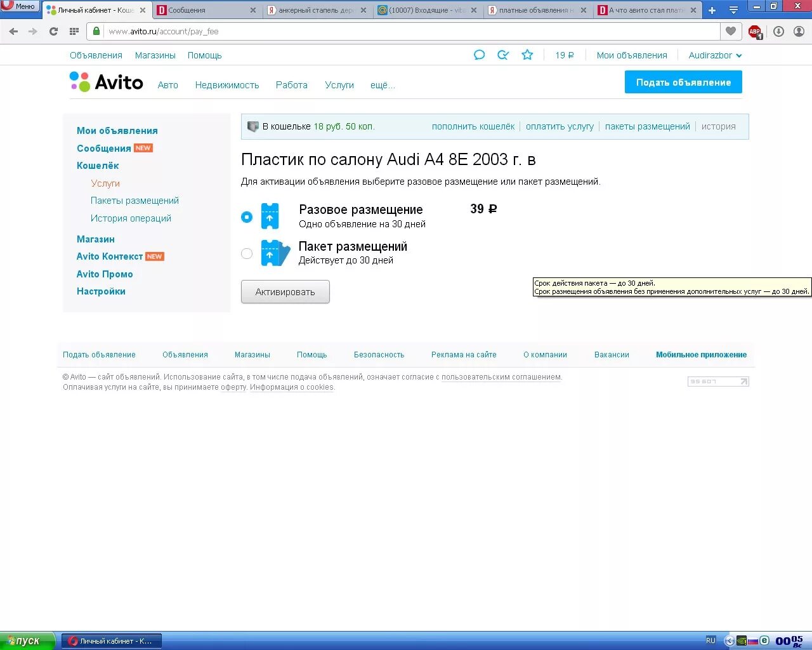Click the green padlock security icon
The image size is (812, 650).
[96, 30]
